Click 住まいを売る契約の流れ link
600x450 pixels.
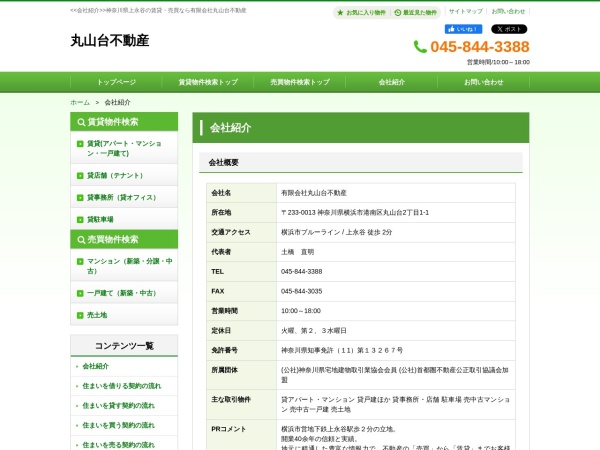coord(119,445)
